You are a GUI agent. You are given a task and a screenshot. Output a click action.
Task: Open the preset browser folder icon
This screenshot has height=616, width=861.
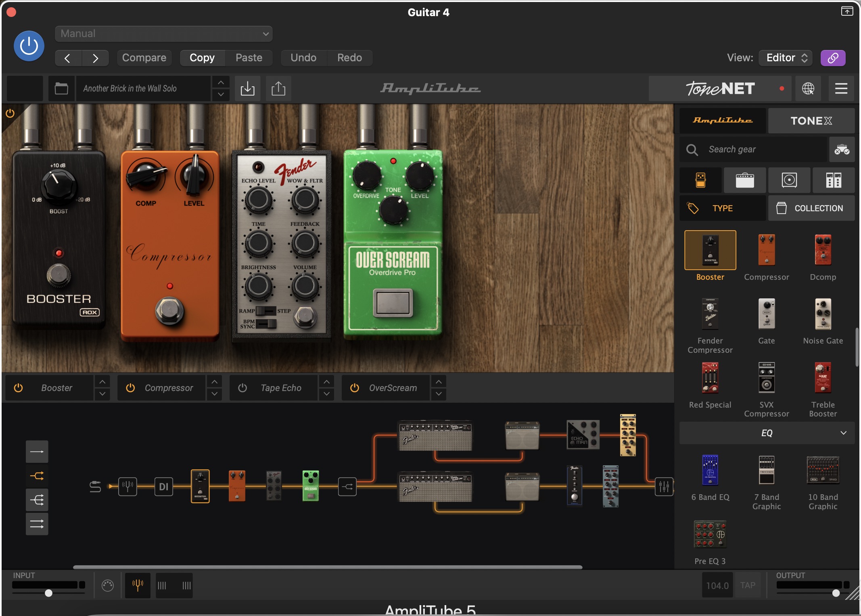[61, 88]
